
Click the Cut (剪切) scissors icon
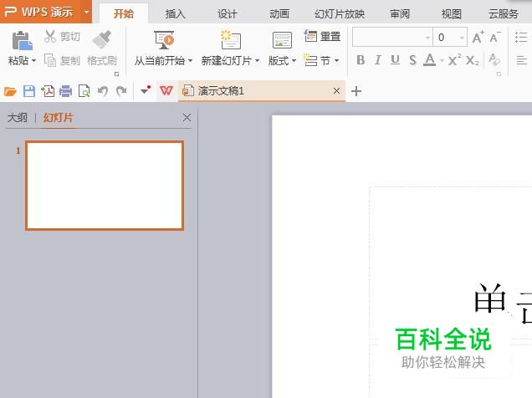pyautogui.click(x=50, y=36)
